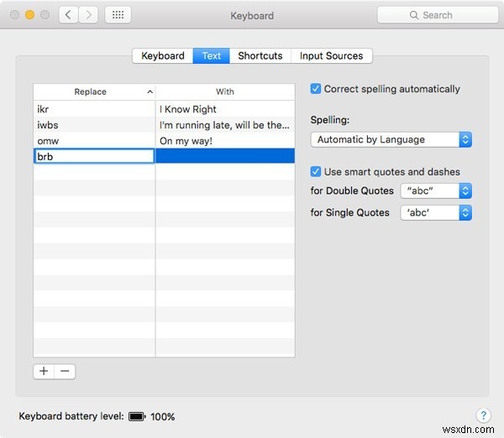Click the magnifier icon in Search
Image resolution: width=504 pixels, height=438 pixels.
pos(414,15)
